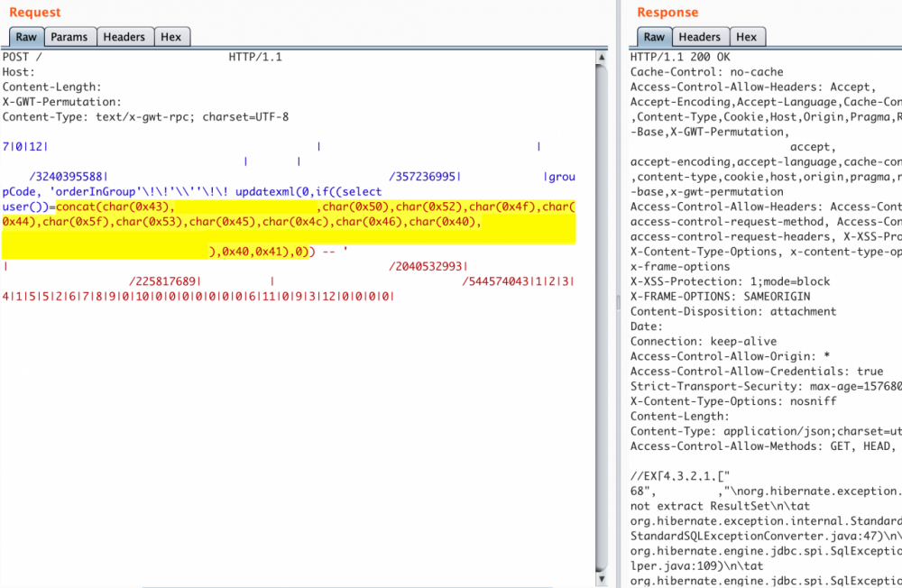Click 'Access-Control-Allow-Credentials: true' header
The width and height of the screenshot is (902, 588).
(757, 371)
